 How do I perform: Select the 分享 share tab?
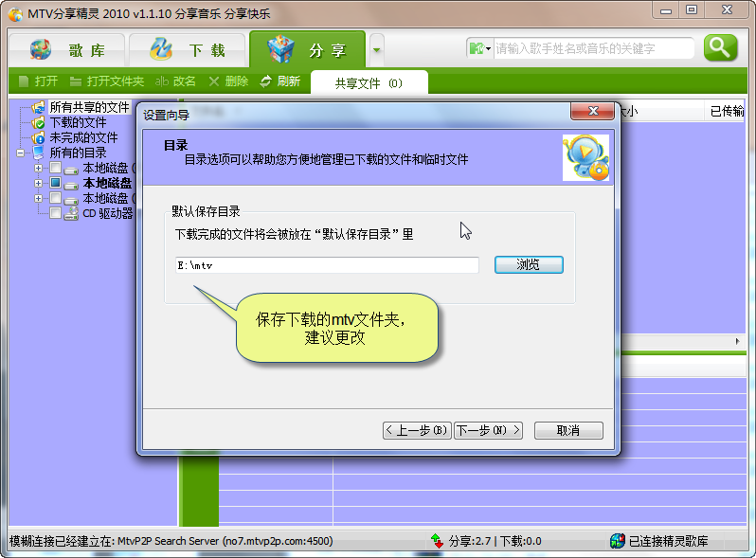coord(307,49)
